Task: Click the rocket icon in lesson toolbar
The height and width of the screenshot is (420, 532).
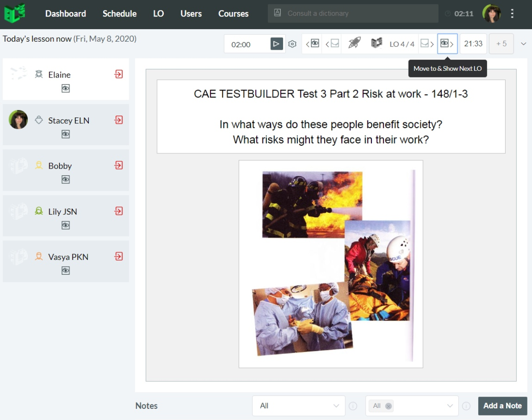Action: click(x=354, y=43)
